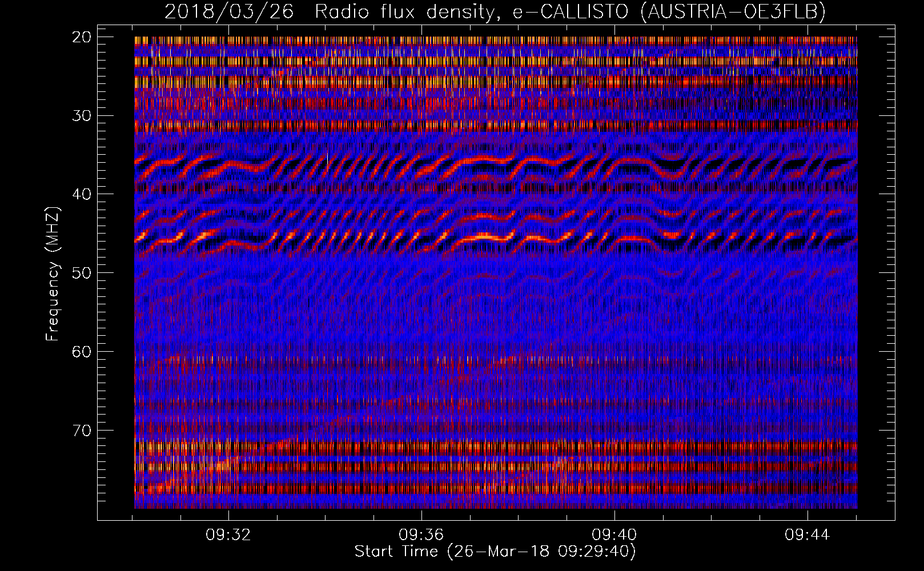
Task: Click the 40 frequency tick label
Action: click(82, 194)
